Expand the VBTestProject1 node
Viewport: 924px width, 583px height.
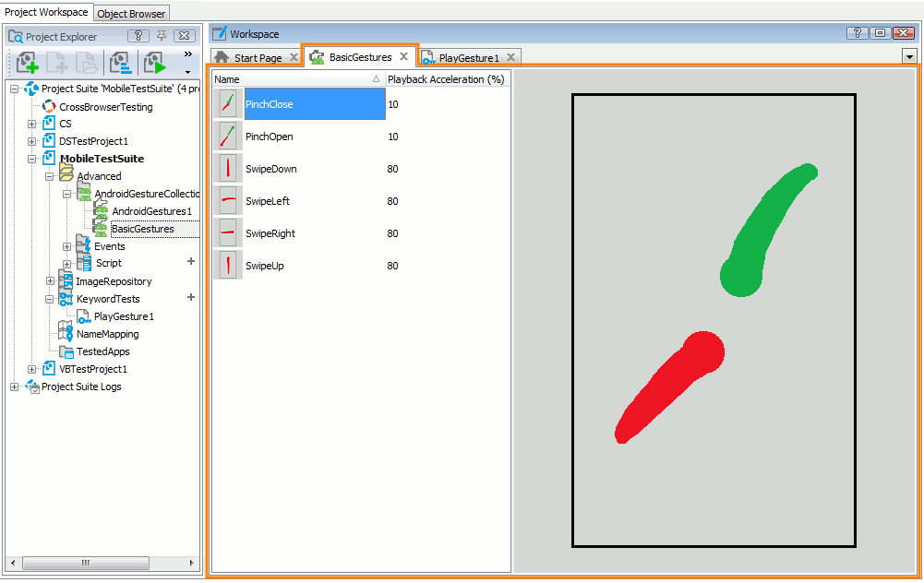point(31,369)
